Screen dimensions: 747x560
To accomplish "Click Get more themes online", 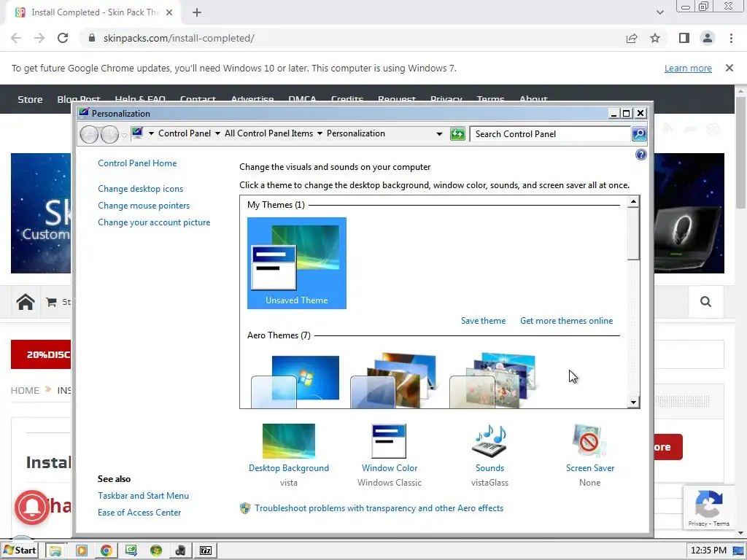I will click(x=566, y=321).
